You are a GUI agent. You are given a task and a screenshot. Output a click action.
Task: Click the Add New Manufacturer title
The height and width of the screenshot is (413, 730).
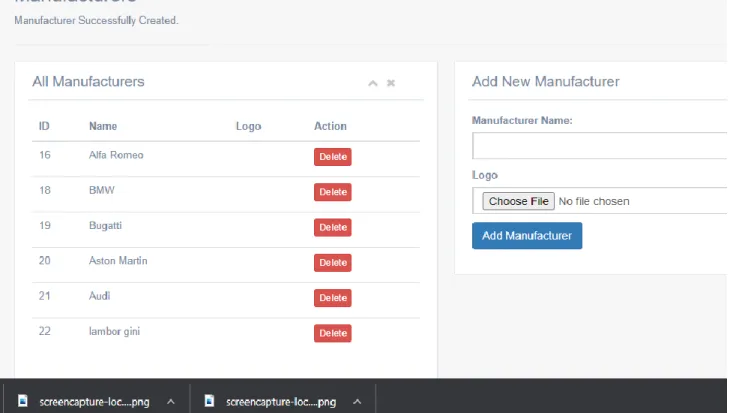(546, 81)
